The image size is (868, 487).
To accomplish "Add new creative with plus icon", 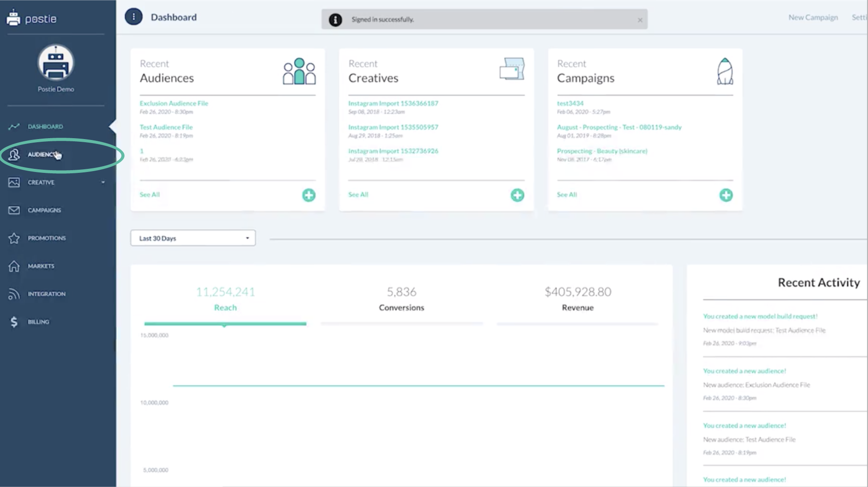I will [x=517, y=195].
